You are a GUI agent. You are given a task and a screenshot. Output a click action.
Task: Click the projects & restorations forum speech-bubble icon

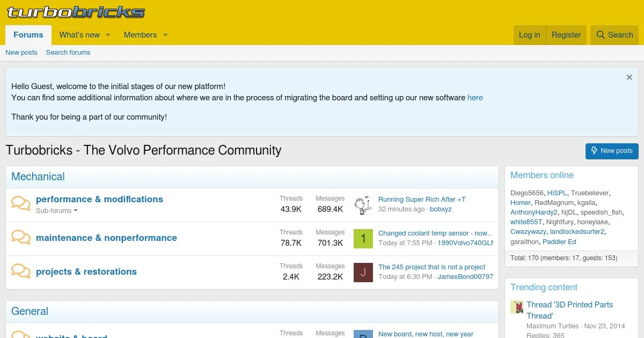(21, 271)
